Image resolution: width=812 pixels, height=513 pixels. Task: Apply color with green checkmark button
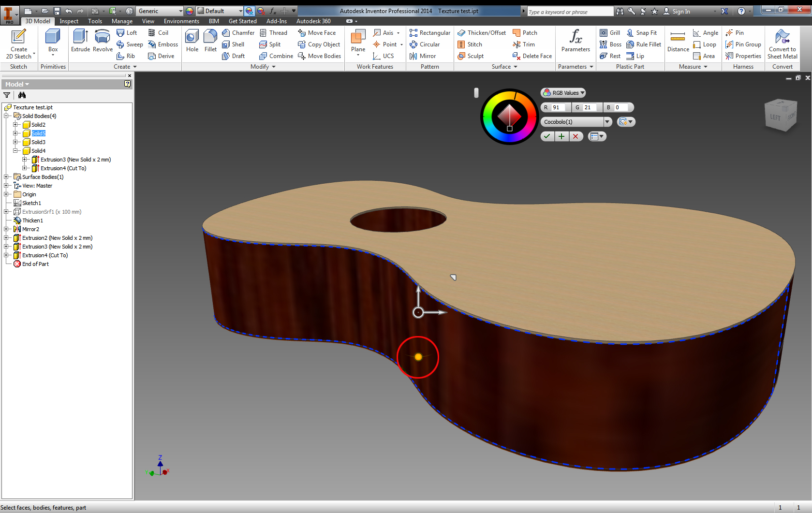pos(547,136)
